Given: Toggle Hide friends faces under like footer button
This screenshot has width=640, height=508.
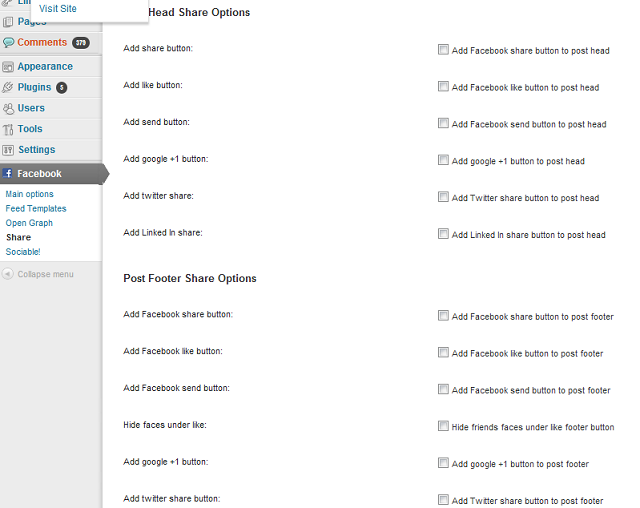Looking at the screenshot, I should 443,426.
